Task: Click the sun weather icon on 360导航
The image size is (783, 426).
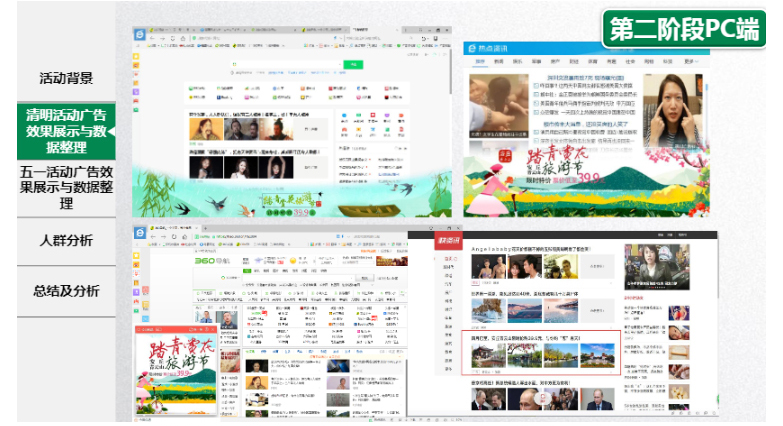Action: pyautogui.click(x=293, y=260)
